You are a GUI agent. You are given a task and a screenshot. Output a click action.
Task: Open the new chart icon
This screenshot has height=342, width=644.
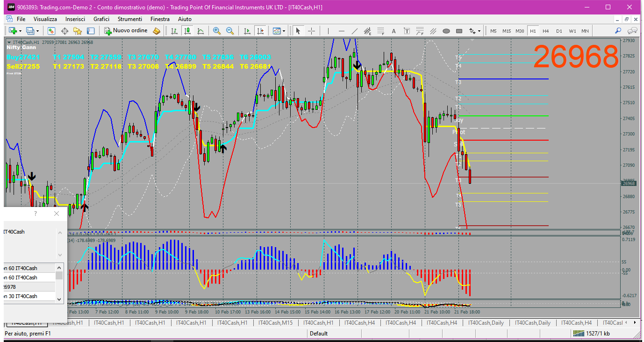12,31
